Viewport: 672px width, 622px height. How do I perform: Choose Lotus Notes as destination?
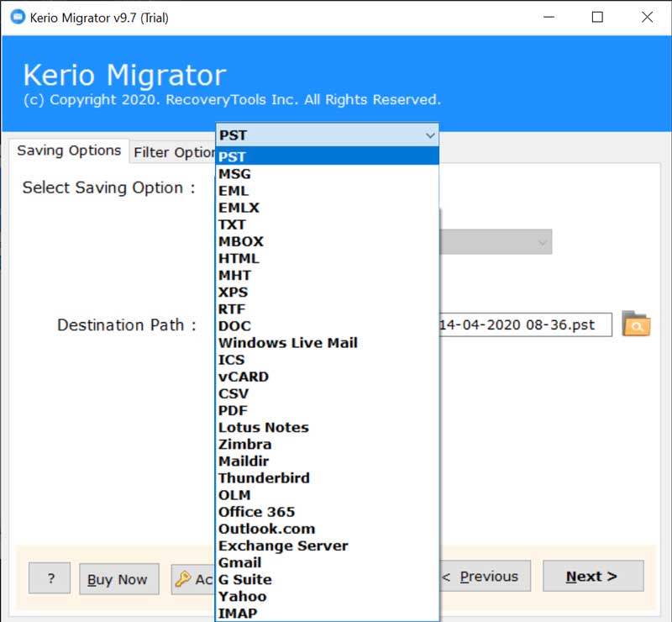click(x=328, y=427)
